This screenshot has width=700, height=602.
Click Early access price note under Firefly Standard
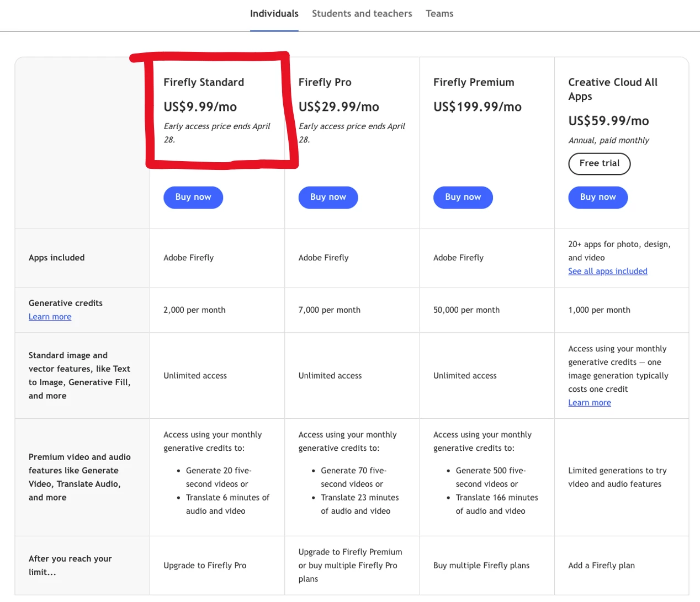[x=217, y=133]
